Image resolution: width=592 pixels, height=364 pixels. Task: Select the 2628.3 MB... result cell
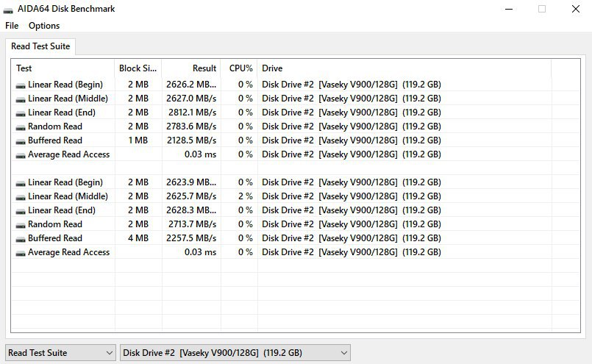pyautogui.click(x=191, y=210)
